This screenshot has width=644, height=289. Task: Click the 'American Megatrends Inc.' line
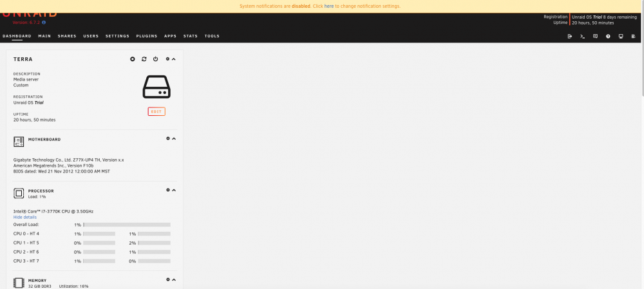click(53, 165)
